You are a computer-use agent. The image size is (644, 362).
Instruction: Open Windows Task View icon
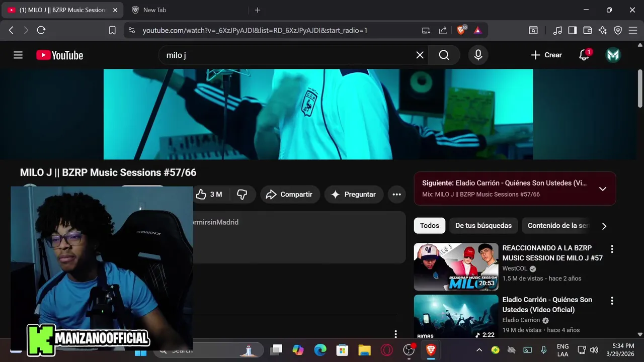(x=276, y=350)
